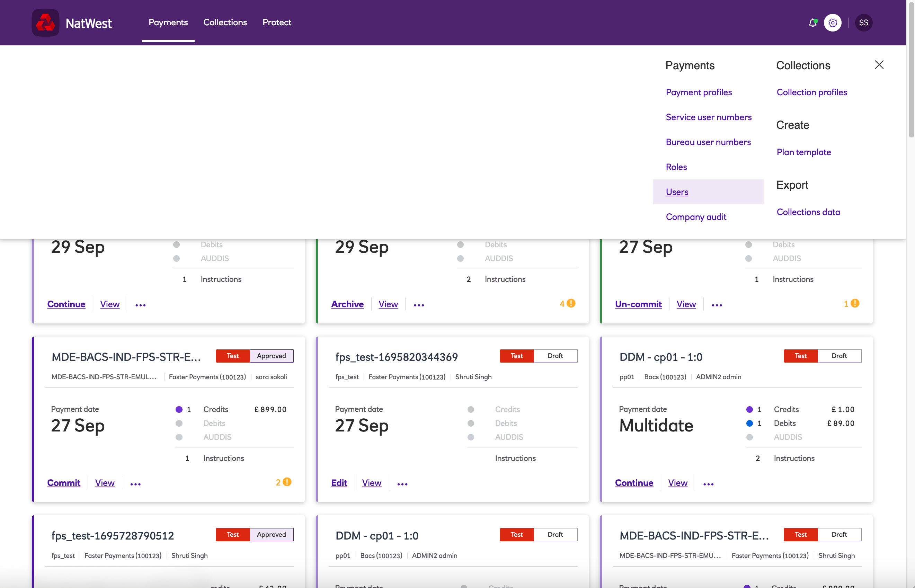Click sara sokoli name
Image resolution: width=915 pixels, height=588 pixels.
click(x=271, y=377)
